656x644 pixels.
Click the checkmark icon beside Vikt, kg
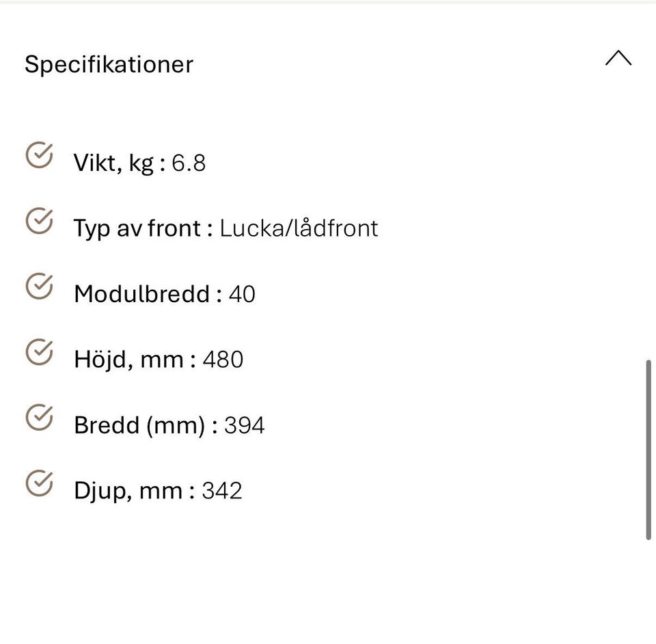(40, 155)
